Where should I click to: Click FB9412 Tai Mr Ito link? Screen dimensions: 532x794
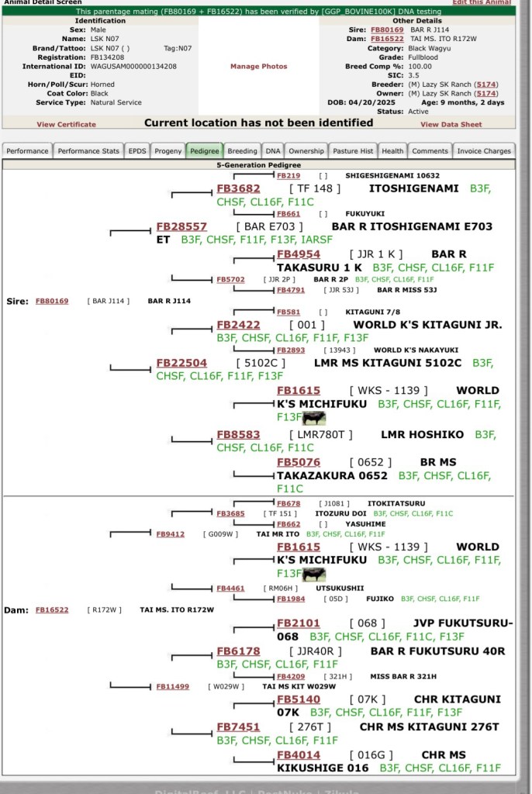[170, 534]
